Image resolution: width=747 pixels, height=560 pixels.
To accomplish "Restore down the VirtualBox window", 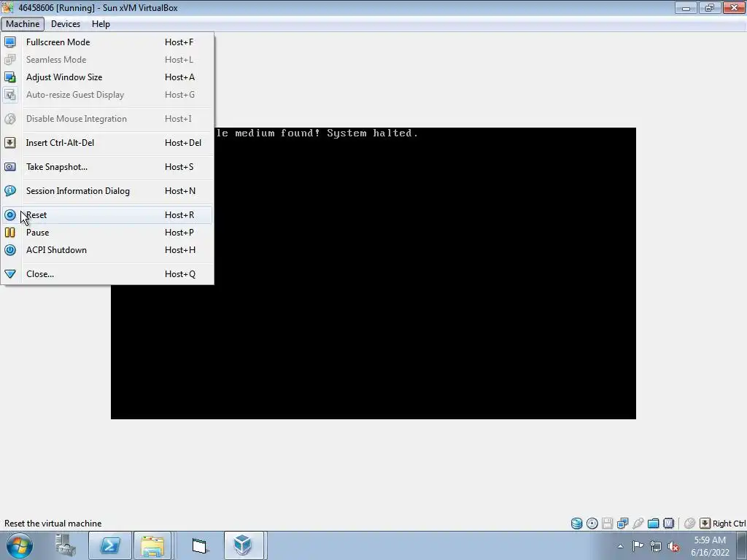I will (x=710, y=7).
